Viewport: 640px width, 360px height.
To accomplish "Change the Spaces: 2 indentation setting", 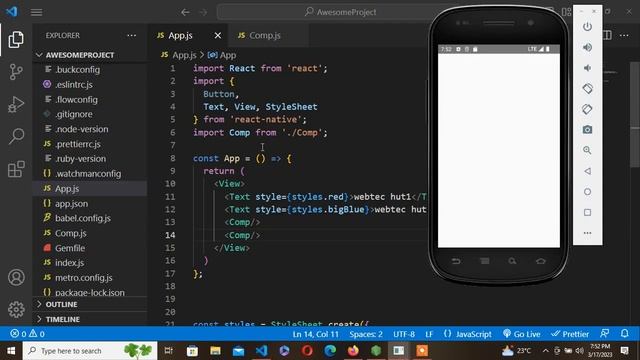I will coord(366,334).
